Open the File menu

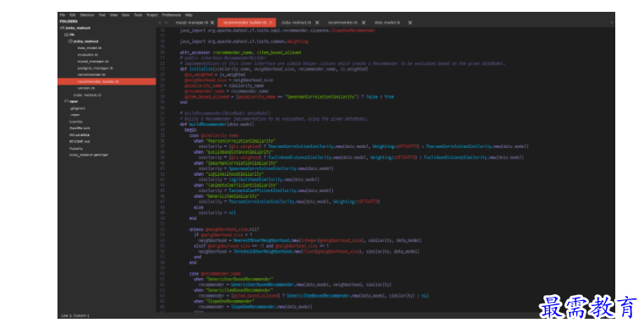(63, 14)
